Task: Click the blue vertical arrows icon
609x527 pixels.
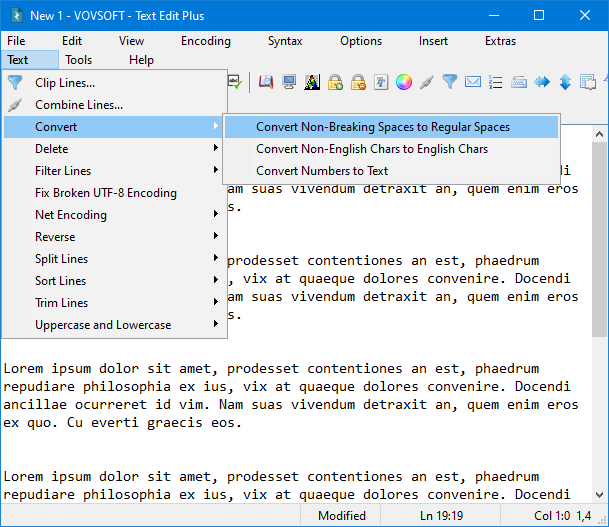Action: [565, 82]
